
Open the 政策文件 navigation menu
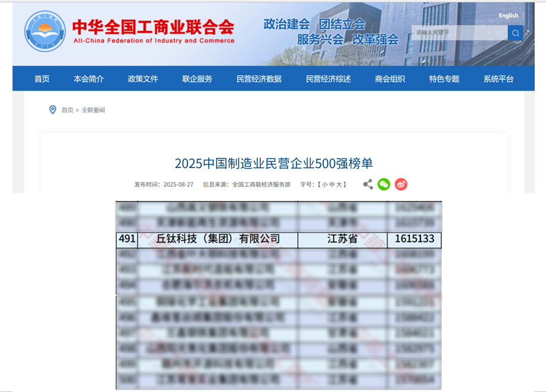[x=142, y=78]
